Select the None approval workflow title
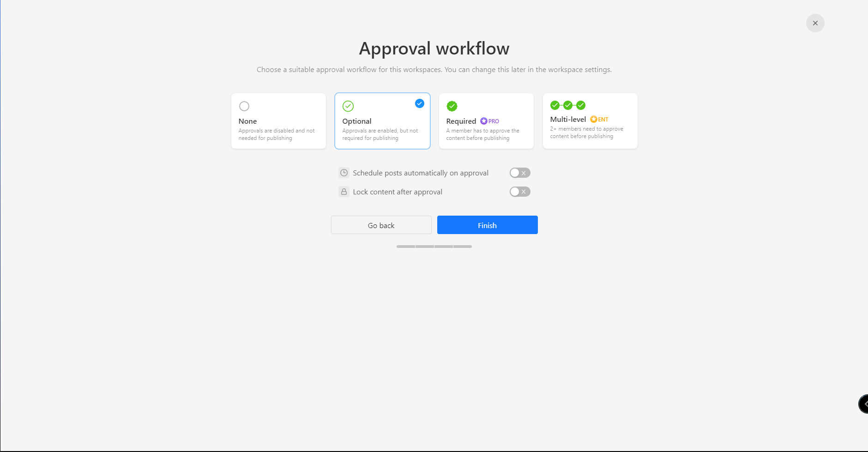868x452 pixels. pyautogui.click(x=247, y=121)
